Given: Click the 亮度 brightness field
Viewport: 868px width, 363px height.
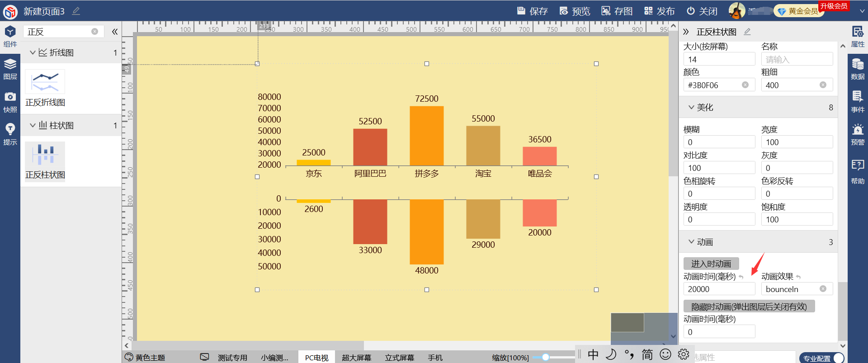Looking at the screenshot, I should coord(797,142).
